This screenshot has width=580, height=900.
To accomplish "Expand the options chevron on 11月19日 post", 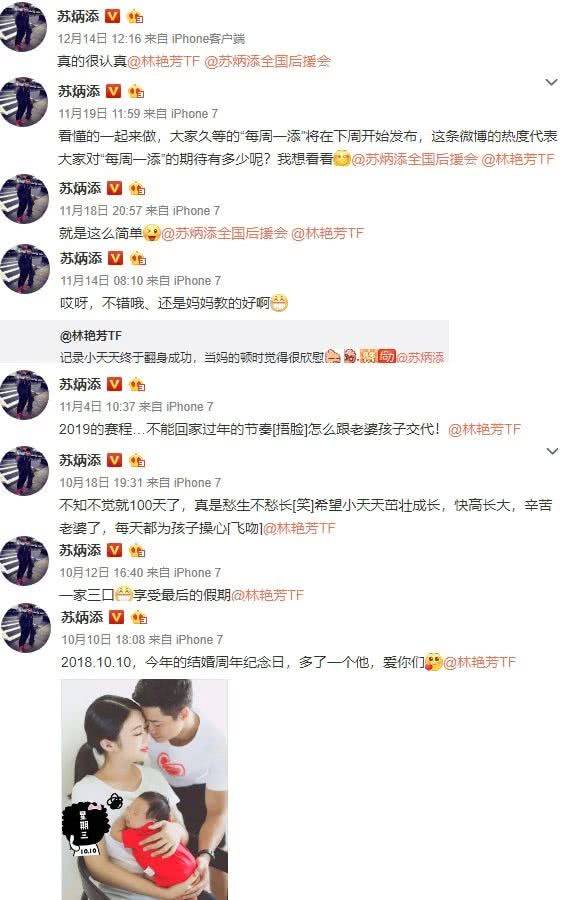I will (x=551, y=82).
